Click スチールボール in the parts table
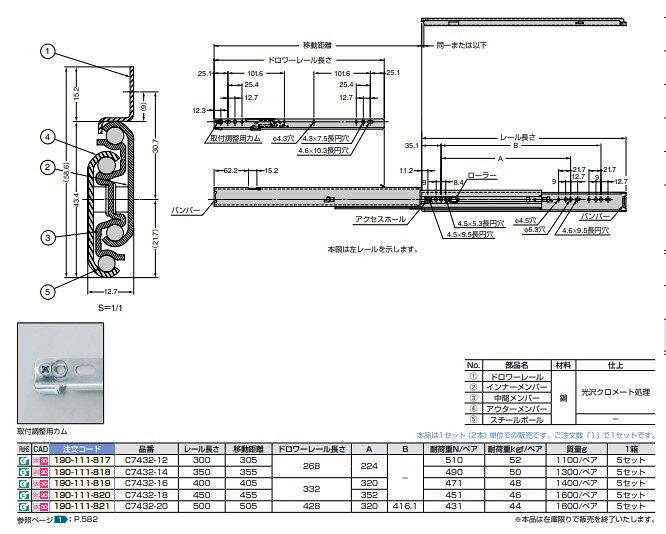 point(516,420)
